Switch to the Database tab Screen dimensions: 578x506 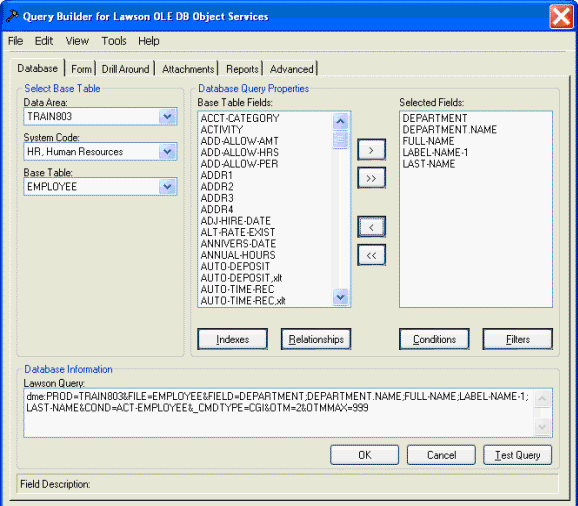pyautogui.click(x=38, y=68)
